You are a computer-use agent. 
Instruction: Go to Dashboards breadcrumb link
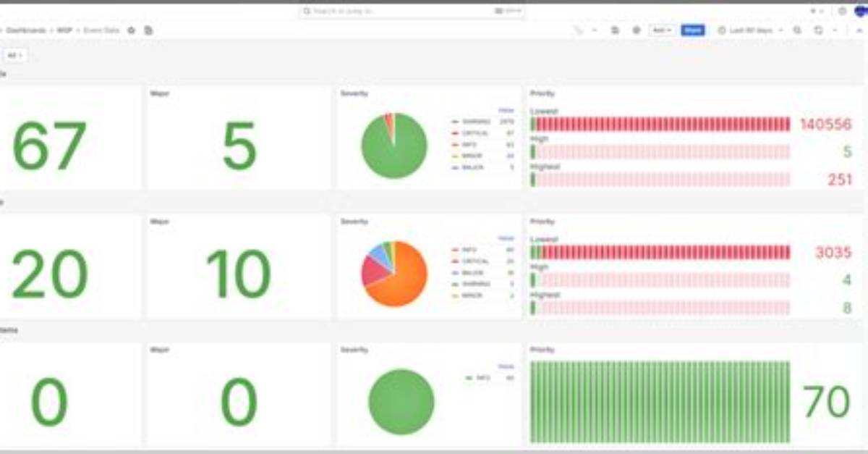pos(27,30)
